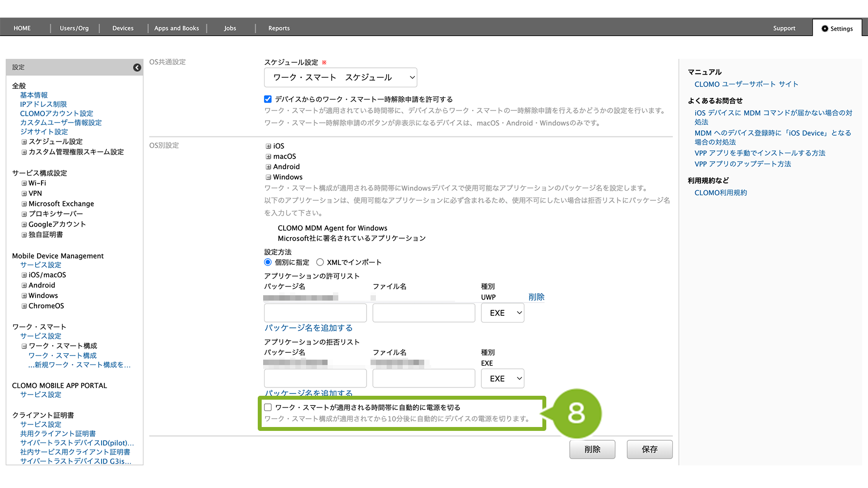Delete the UWP allow list entry
Image resolution: width=868 pixels, height=488 pixels.
(536, 297)
